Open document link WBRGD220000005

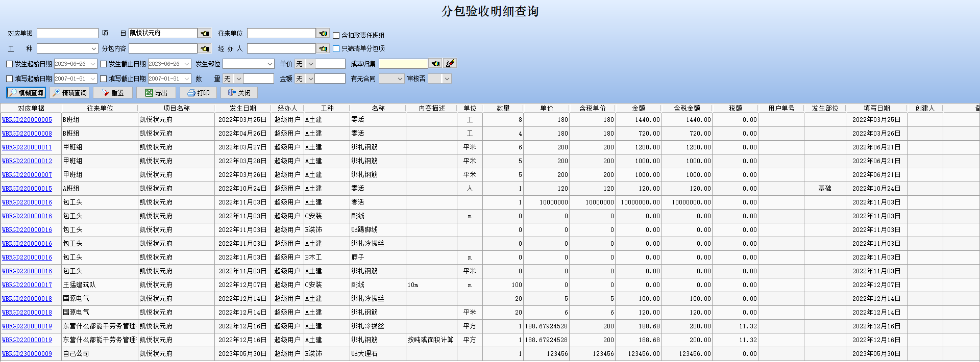pos(27,120)
